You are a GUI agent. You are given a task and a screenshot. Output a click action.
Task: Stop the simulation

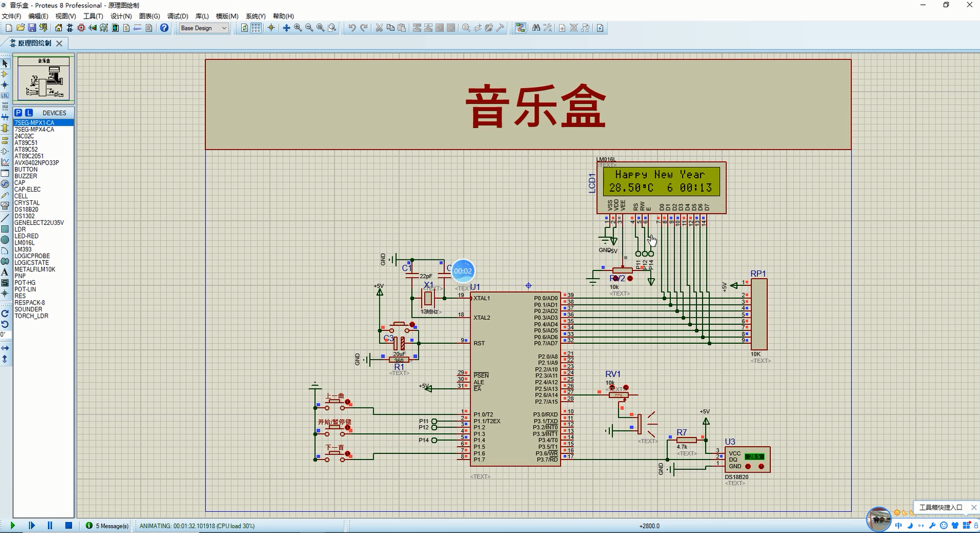68,526
